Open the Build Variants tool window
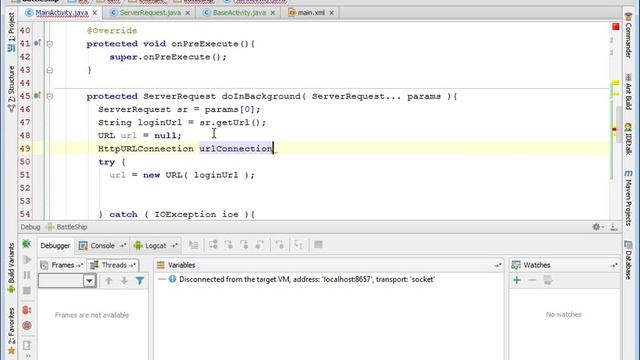Viewport: 640px width, 360px height. tap(11, 268)
